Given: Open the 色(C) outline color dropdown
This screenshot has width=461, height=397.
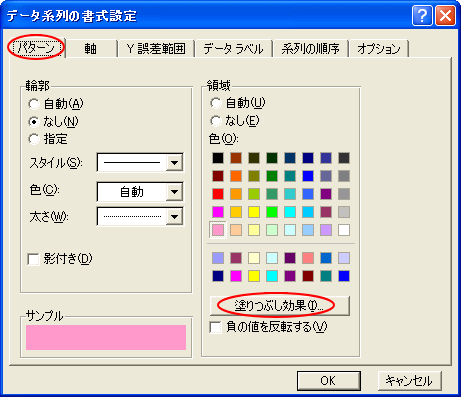Looking at the screenshot, I should tap(175, 192).
